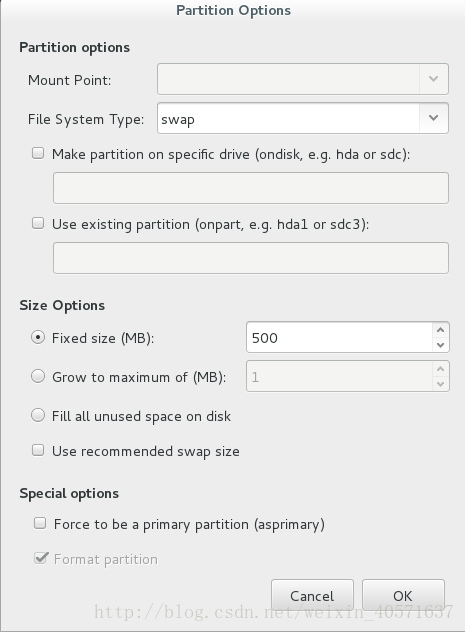Toggle the Format partition checkbox
Image resolution: width=465 pixels, height=632 pixels.
41,558
